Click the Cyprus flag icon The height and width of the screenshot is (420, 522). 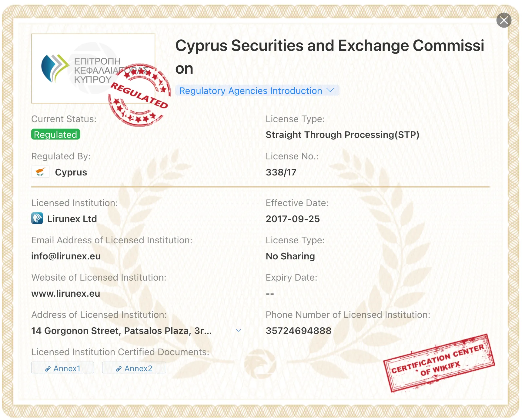[x=41, y=172]
